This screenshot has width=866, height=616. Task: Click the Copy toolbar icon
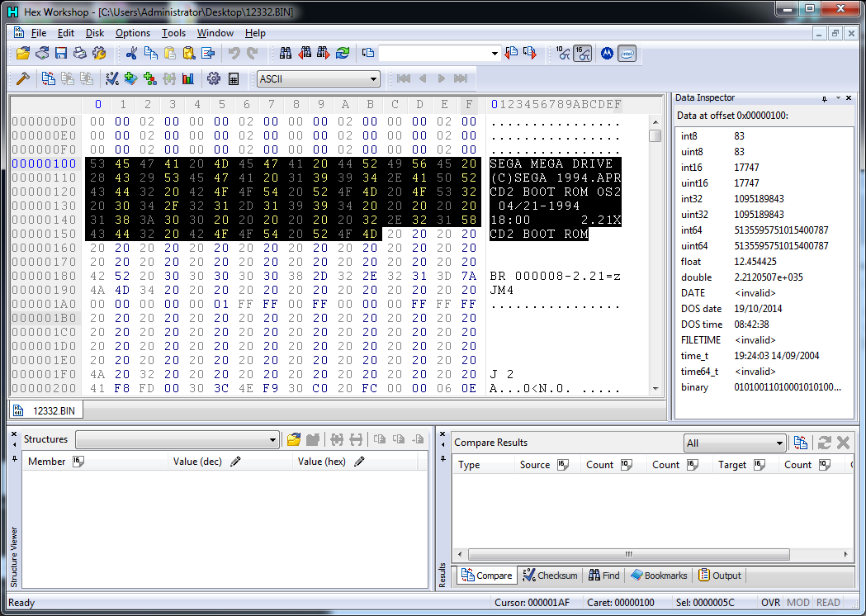point(151,53)
